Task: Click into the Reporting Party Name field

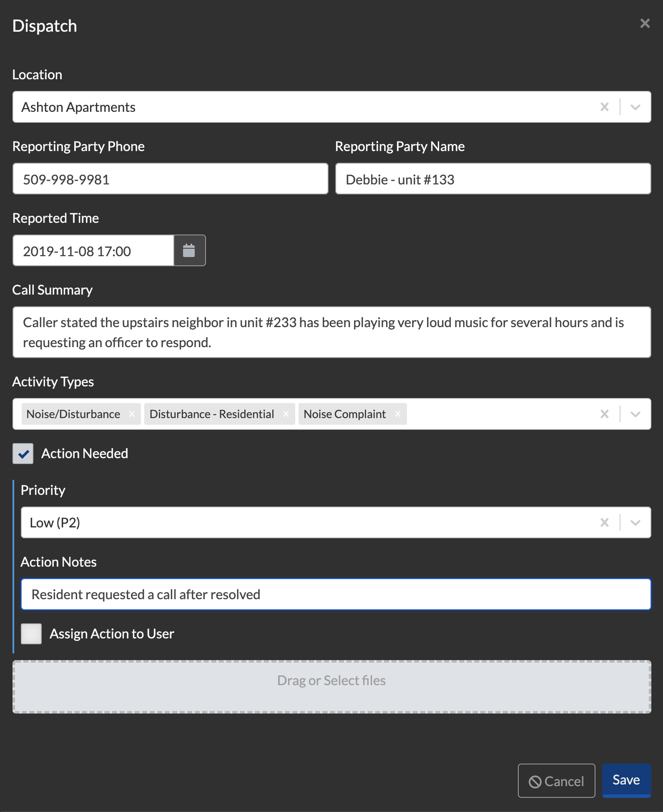Action: point(492,179)
